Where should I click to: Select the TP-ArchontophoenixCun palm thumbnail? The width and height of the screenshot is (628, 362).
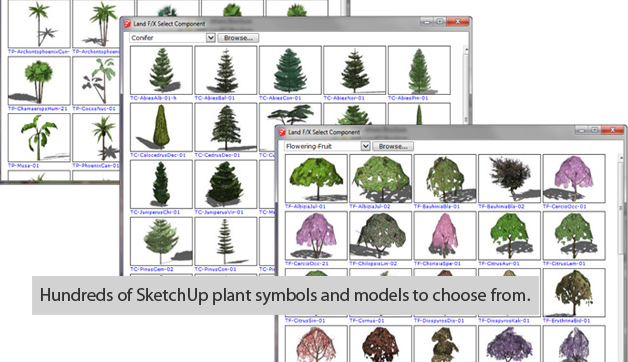(39, 24)
